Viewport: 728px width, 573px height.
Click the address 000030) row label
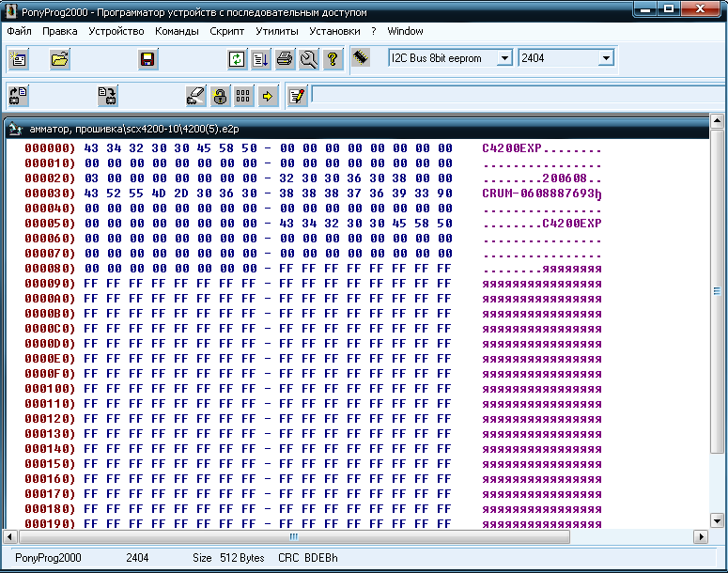pyautogui.click(x=50, y=194)
